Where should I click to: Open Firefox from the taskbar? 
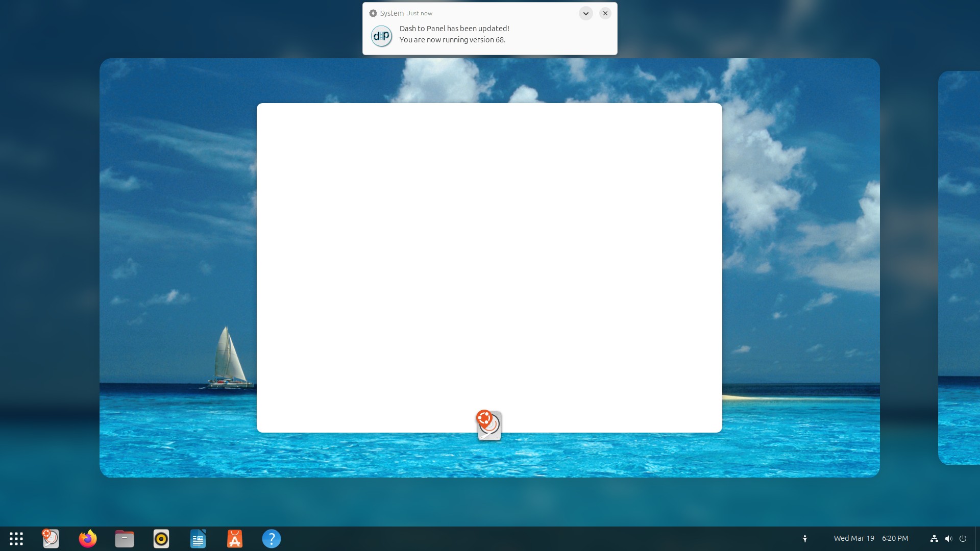pos(87,538)
